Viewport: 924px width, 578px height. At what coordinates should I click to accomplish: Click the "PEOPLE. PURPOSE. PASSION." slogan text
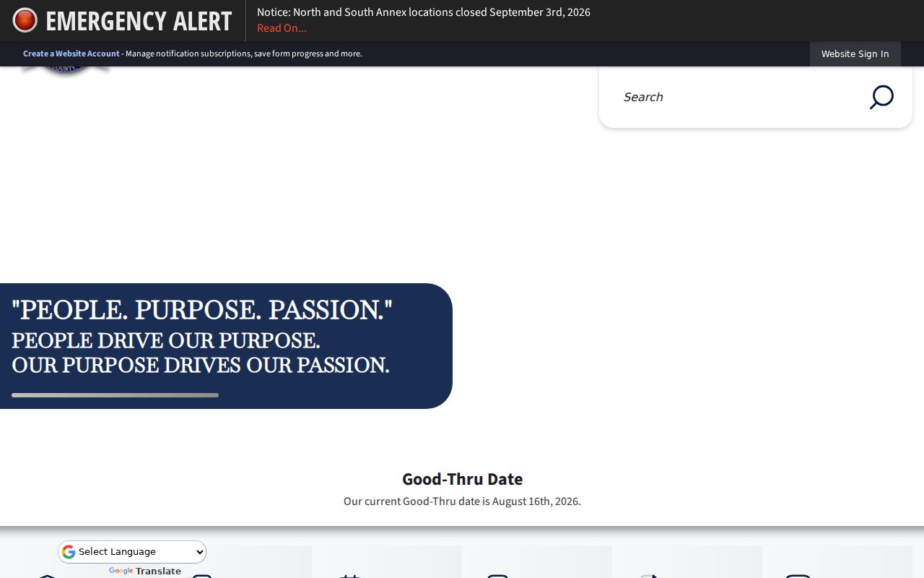tap(202, 310)
